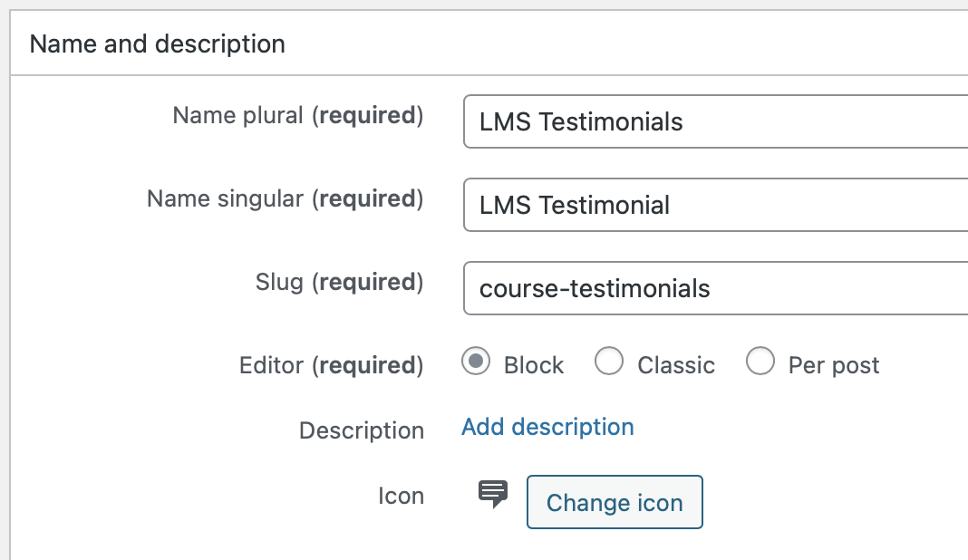The height and width of the screenshot is (560, 968).
Task: Click the Name singular (required) label
Action: (286, 198)
